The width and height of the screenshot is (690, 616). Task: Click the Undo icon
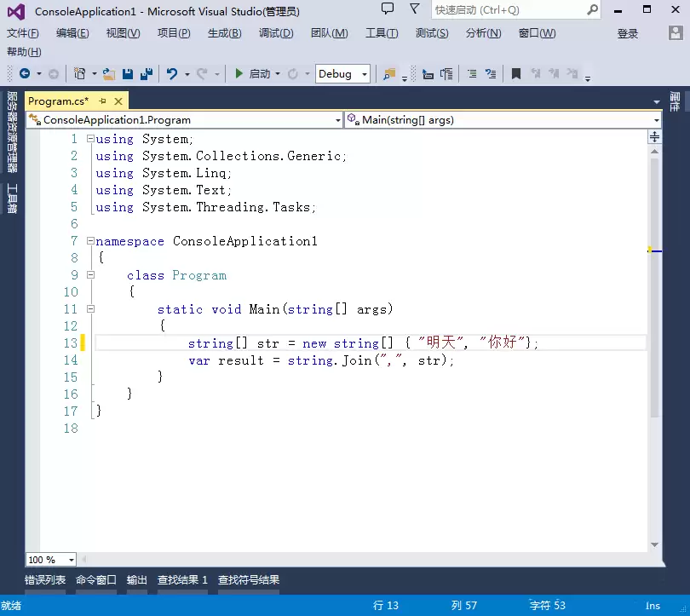point(172,74)
